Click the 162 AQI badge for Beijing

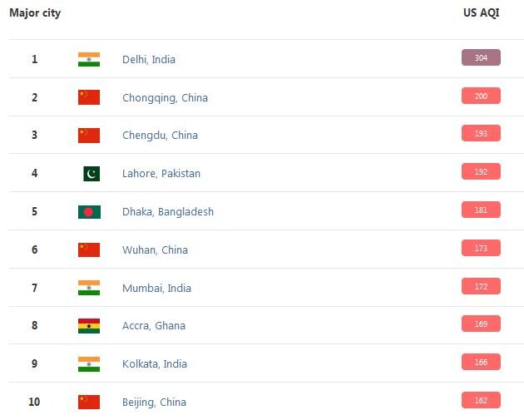(481, 400)
